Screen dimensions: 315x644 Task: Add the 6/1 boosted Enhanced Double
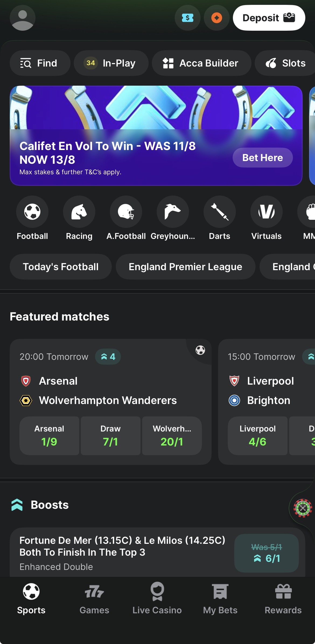click(266, 553)
